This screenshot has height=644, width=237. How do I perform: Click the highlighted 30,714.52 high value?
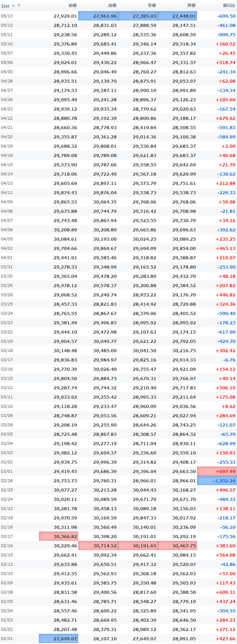tap(98, 546)
